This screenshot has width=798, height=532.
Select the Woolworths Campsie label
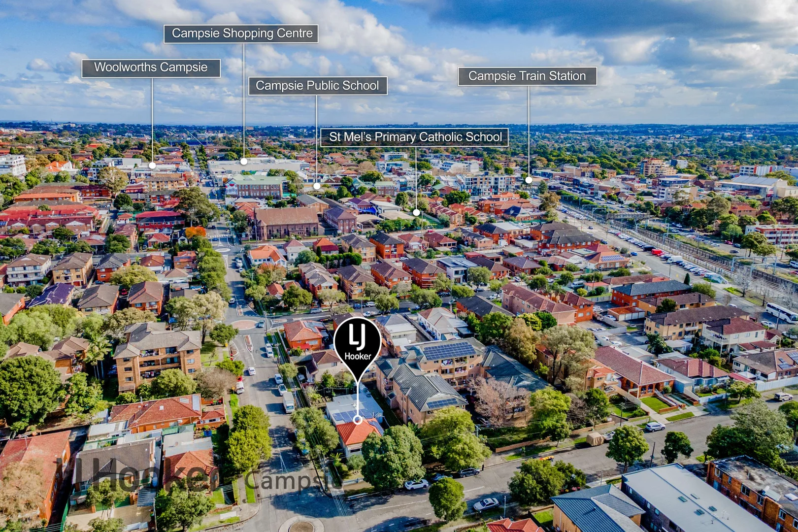click(151, 67)
